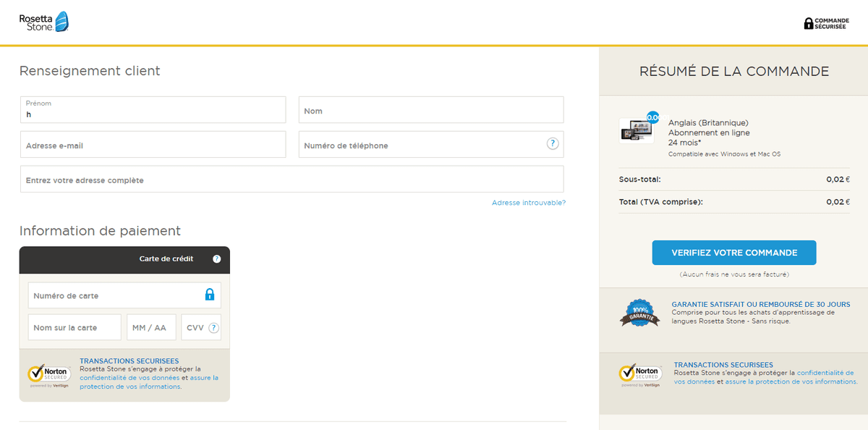Click the Rosetta Stone logo
Viewport: 868px width, 430px height.
[44, 22]
